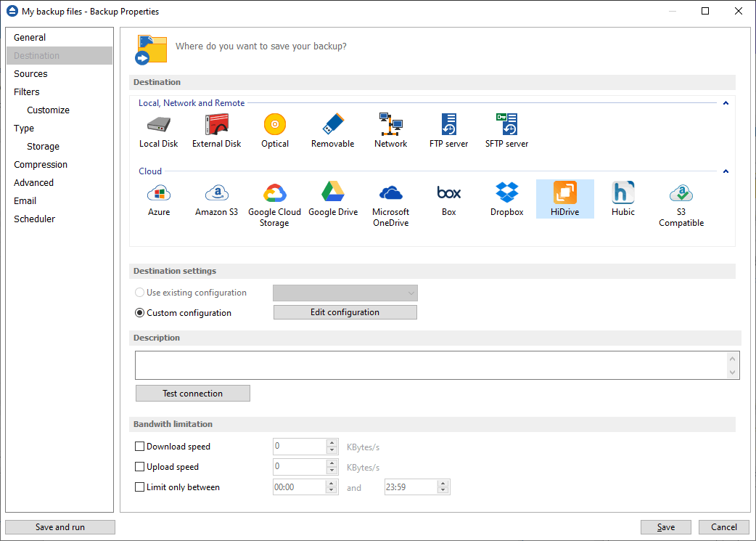
Task: Pick Removable drive destination
Action: click(x=333, y=131)
